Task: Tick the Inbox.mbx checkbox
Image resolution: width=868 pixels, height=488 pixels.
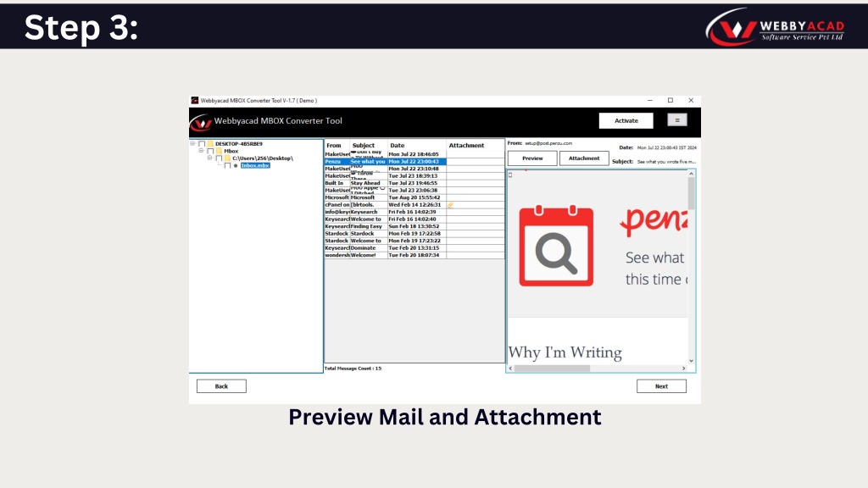Action: (227, 165)
